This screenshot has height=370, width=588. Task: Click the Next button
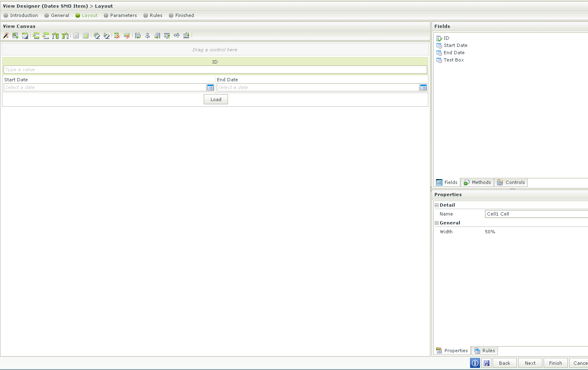click(x=530, y=363)
